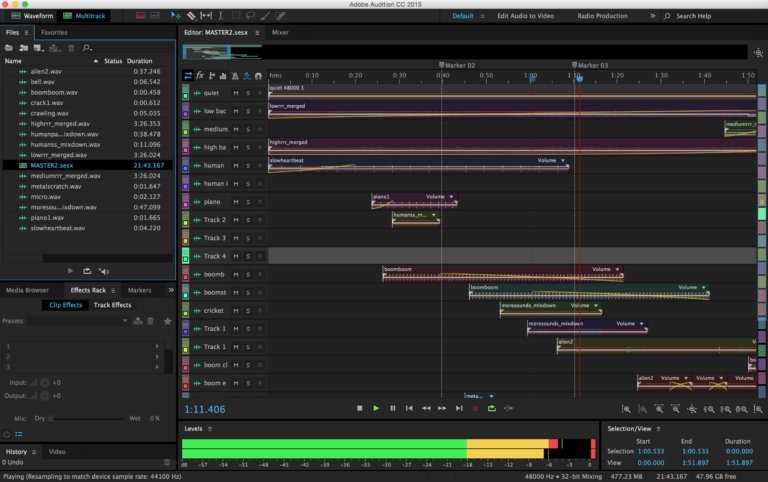Click the Rewind button
Viewport: 768px width, 482px height.
pos(426,408)
